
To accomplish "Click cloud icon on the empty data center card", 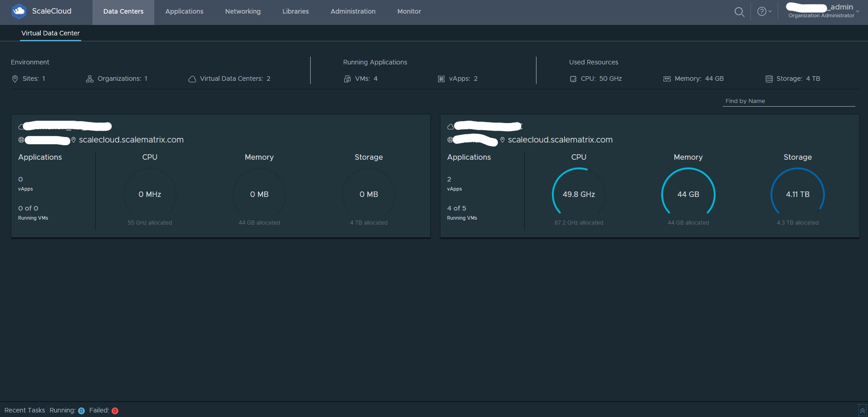I will click(21, 127).
